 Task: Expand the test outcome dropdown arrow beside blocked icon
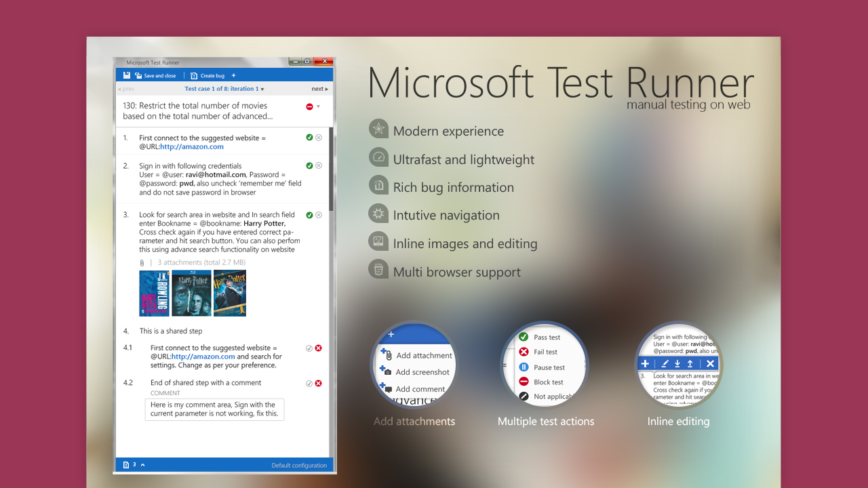coord(319,106)
